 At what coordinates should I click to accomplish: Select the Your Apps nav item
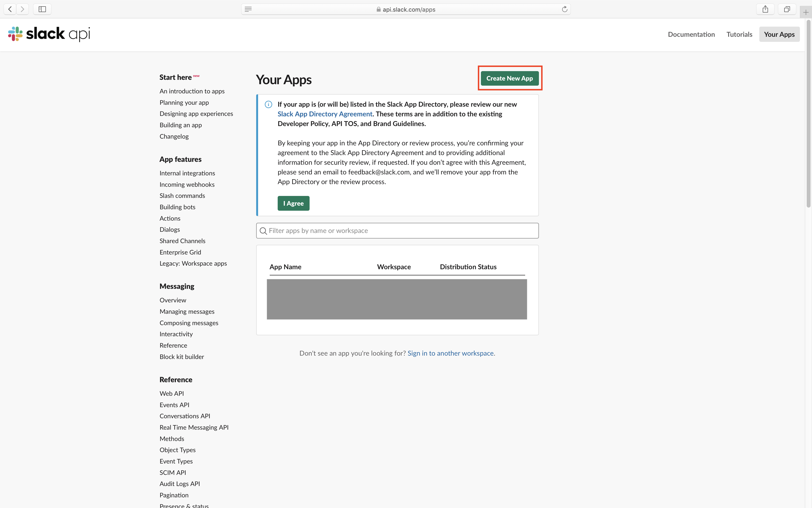point(779,34)
